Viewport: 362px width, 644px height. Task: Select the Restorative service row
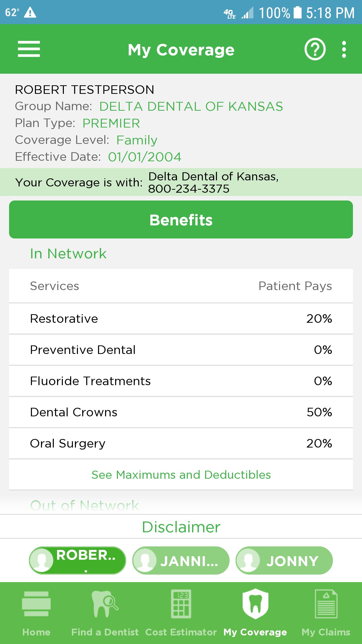[181, 319]
